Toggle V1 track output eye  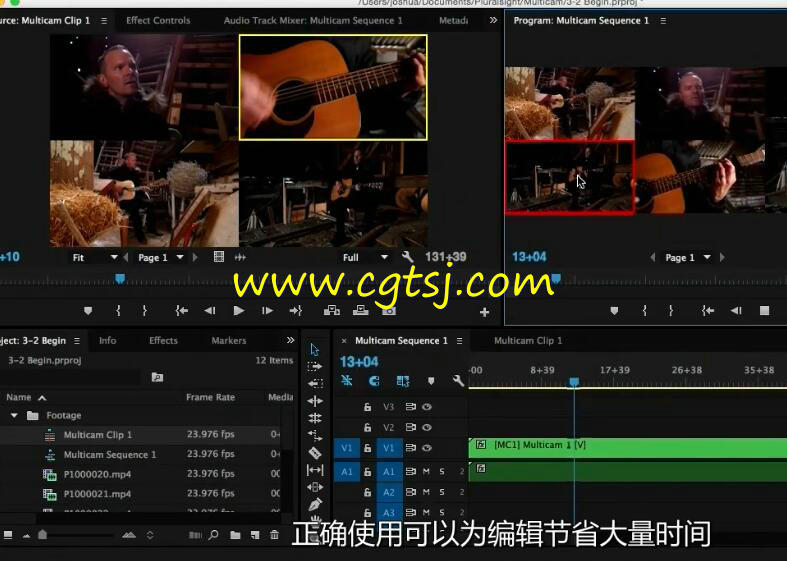click(x=427, y=448)
